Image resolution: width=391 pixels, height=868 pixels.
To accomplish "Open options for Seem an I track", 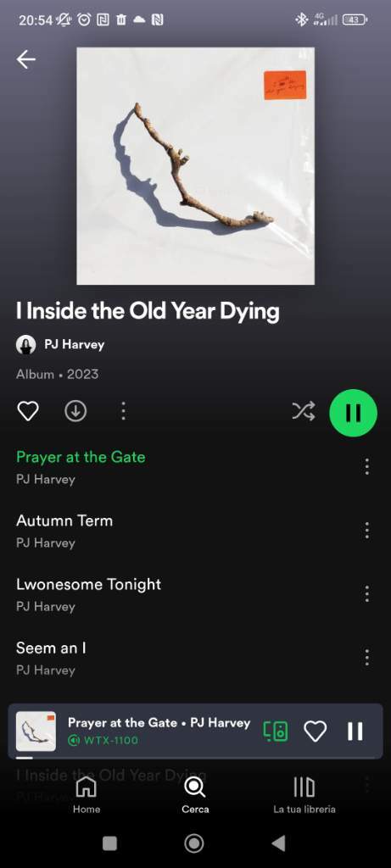I will click(366, 658).
